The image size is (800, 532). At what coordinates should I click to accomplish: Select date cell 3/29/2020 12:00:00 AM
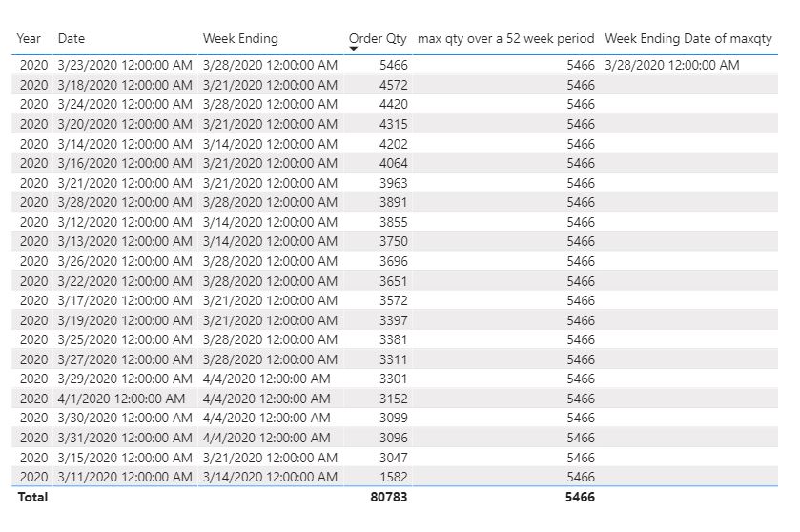coord(125,379)
